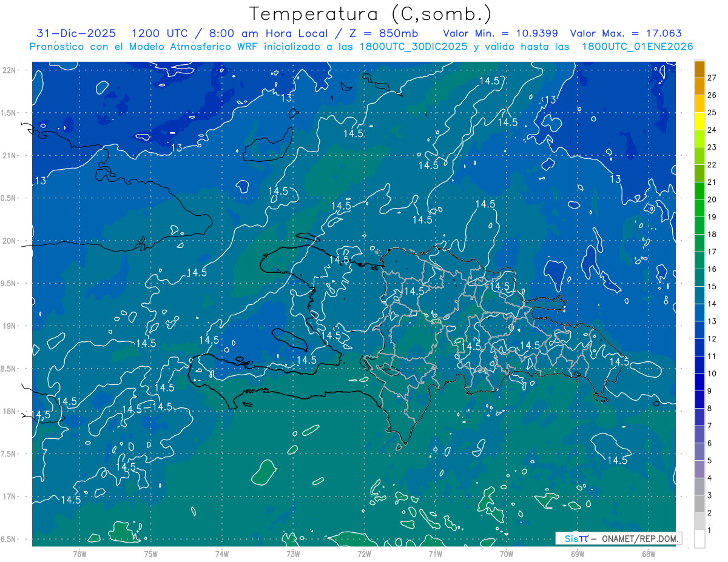The height and width of the screenshot is (562, 728).
Task: Click the '25' colorbar label
Action: 712,112
